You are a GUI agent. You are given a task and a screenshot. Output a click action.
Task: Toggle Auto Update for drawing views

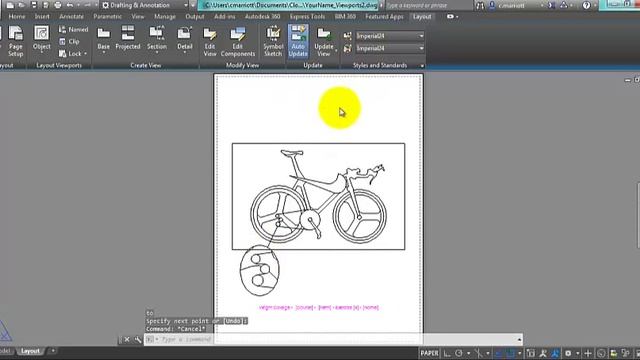(298, 41)
